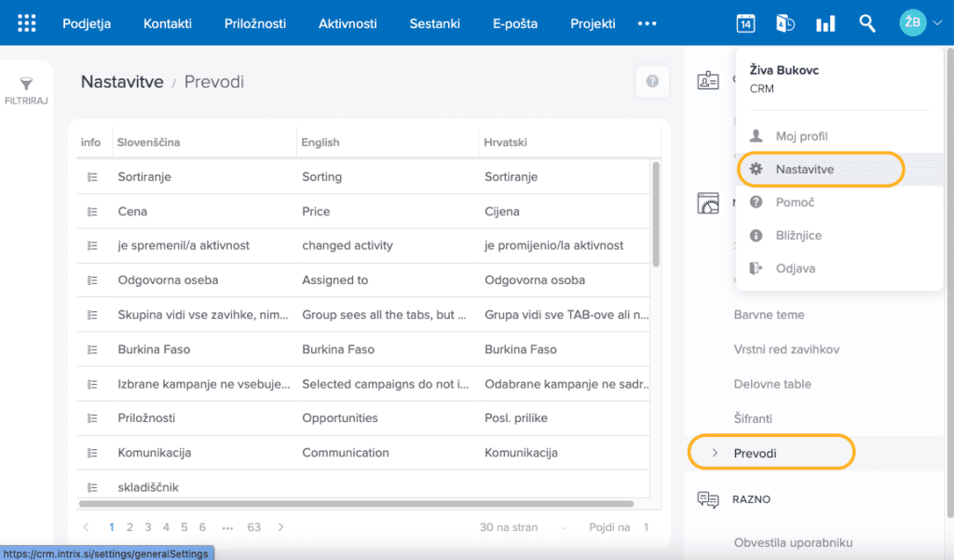Screen dimensions: 954x560
Task: Click the info icon for Cena row
Action: [92, 212]
